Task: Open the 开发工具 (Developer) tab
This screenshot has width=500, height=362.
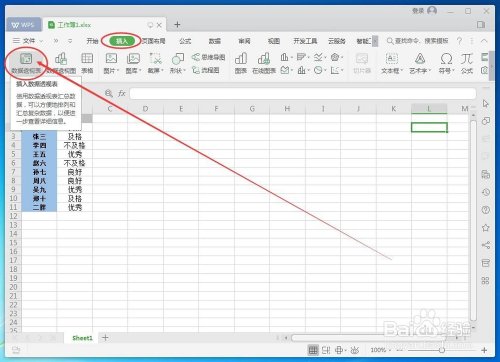Action: 305,41
